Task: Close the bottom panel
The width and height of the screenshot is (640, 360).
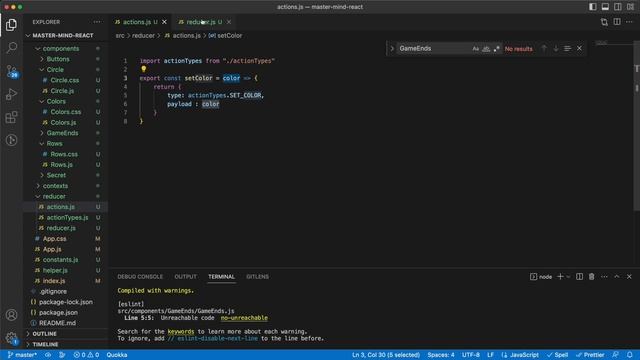Action: click(x=629, y=277)
